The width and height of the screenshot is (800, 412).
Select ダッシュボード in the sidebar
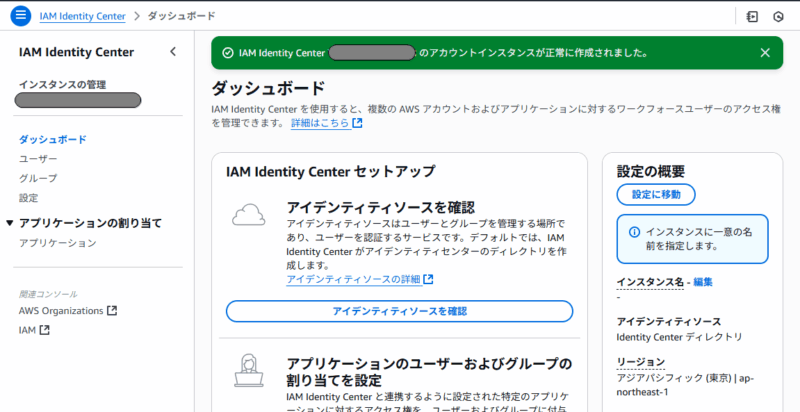click(x=53, y=139)
